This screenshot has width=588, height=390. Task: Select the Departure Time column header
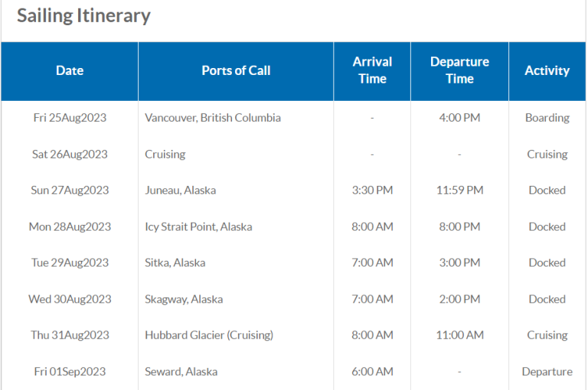pyautogui.click(x=459, y=70)
